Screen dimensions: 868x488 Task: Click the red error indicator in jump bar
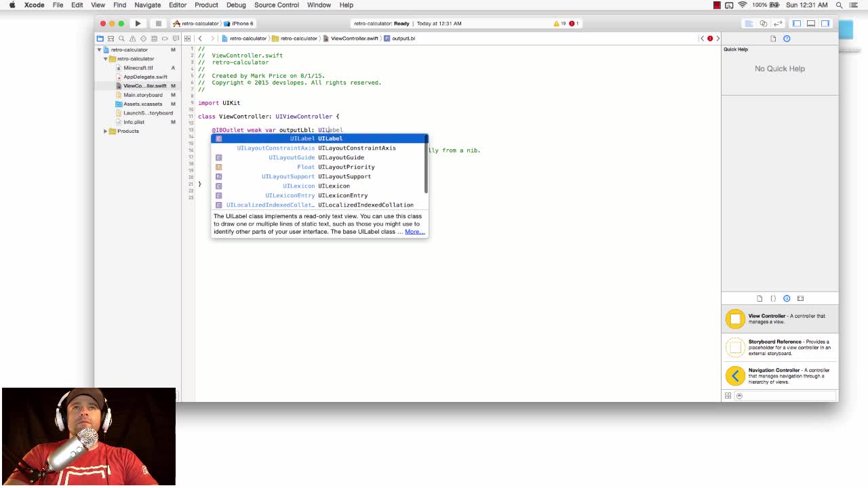[x=710, y=38]
